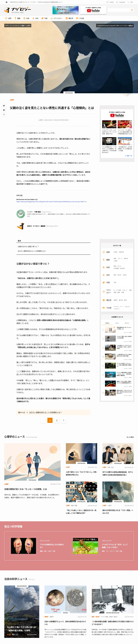Select page 1 in pagination
The width and height of the screenshot is (138, 644).
(x=50, y=420)
